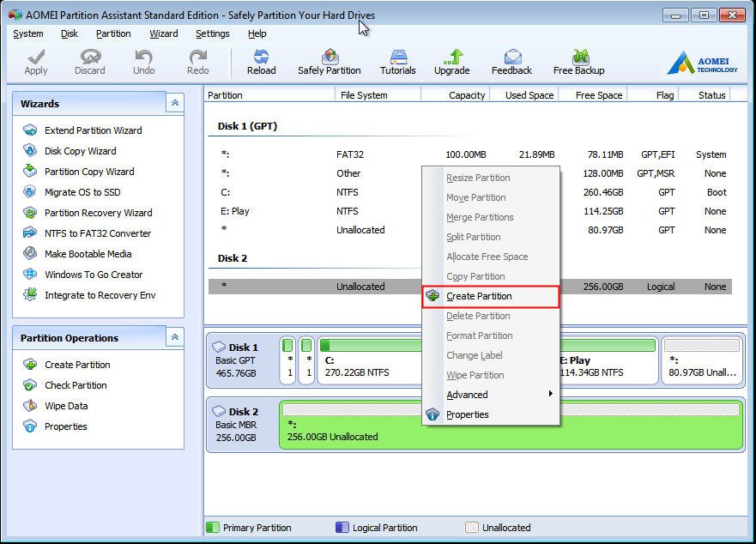The height and width of the screenshot is (544, 756).
Task: Click the Primary Partition legend swatch
Action: pyautogui.click(x=213, y=527)
